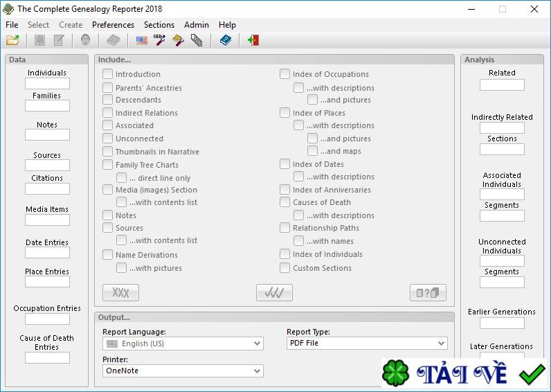Click the stacked pages sections icon
The width and height of the screenshot is (551, 392).
tap(197, 40)
